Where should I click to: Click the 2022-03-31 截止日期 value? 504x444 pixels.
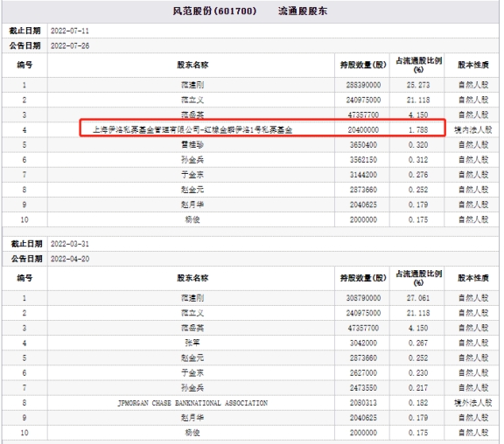(x=70, y=244)
